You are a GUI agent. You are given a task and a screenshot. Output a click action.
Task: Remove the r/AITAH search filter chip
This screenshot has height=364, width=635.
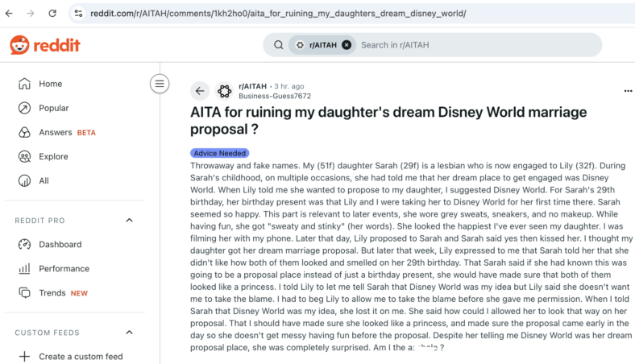pyautogui.click(x=347, y=45)
